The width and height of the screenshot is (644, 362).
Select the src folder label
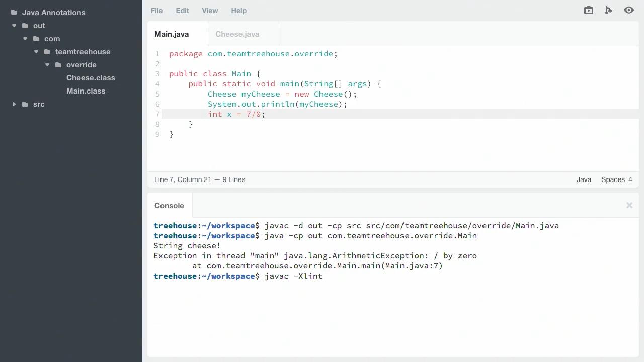39,104
